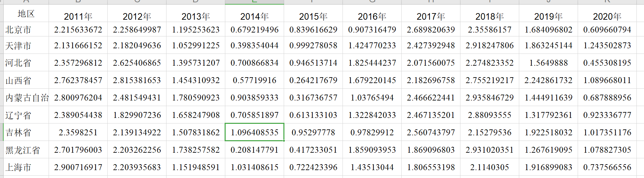Image resolution: width=644 pixels, height=178 pixels.
Task: Select cell with value 1.243502873
Action: [607, 45]
